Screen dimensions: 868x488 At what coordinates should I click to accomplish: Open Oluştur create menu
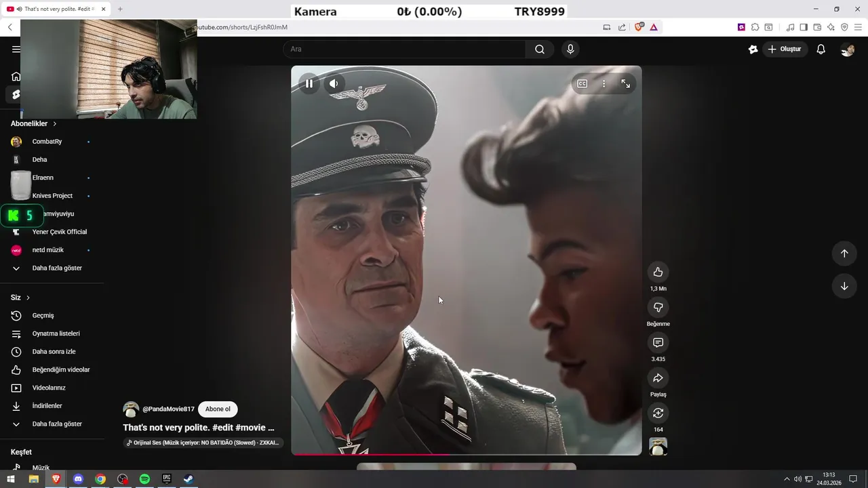[x=785, y=49]
